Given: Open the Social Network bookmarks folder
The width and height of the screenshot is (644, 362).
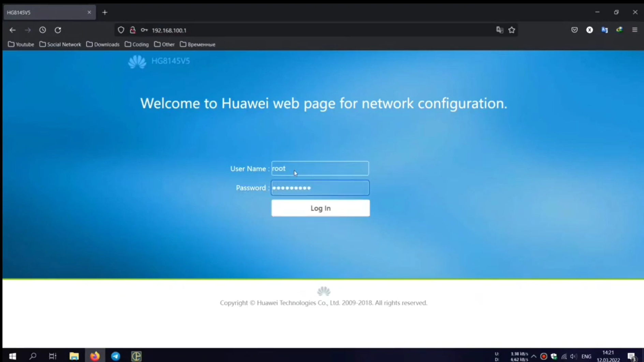Looking at the screenshot, I should (x=60, y=44).
